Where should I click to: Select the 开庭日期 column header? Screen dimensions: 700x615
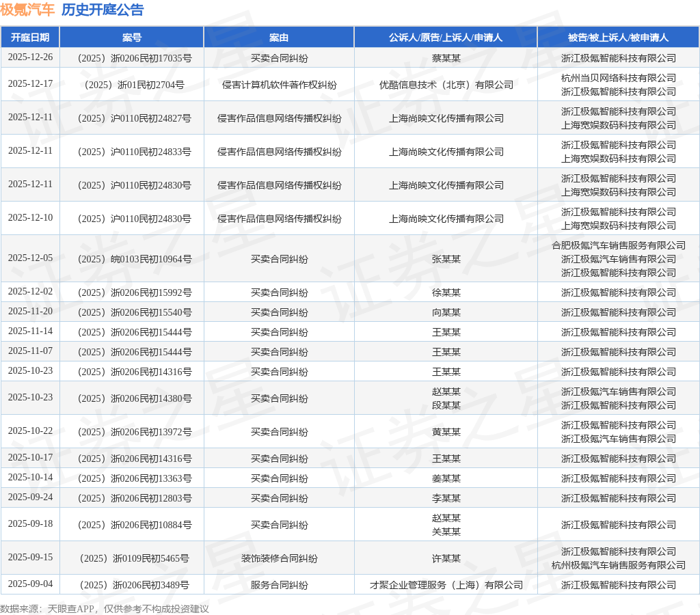click(30, 38)
